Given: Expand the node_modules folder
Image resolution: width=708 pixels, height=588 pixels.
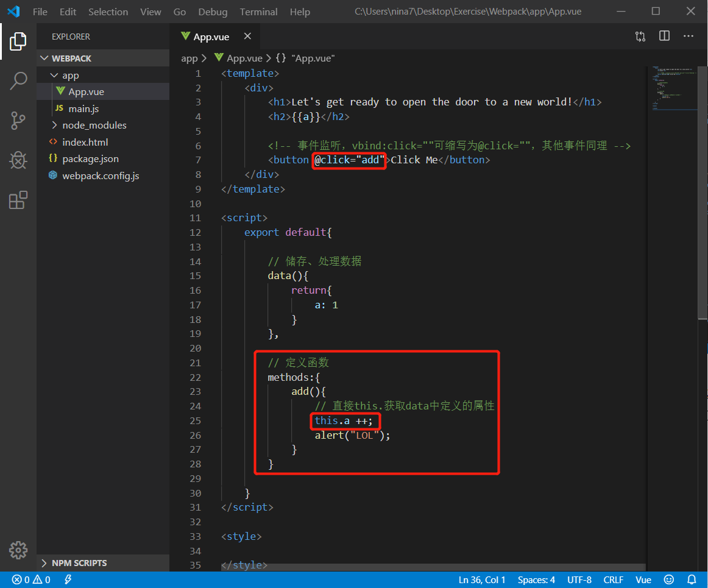Looking at the screenshot, I should pos(94,125).
